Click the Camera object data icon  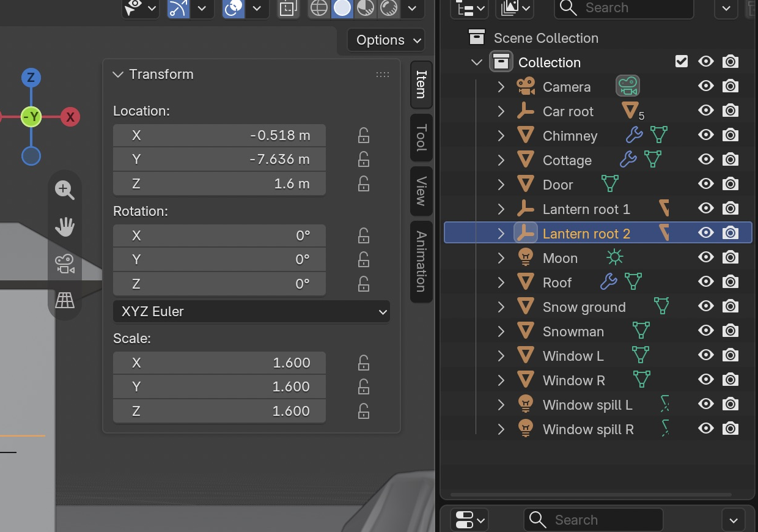(627, 86)
